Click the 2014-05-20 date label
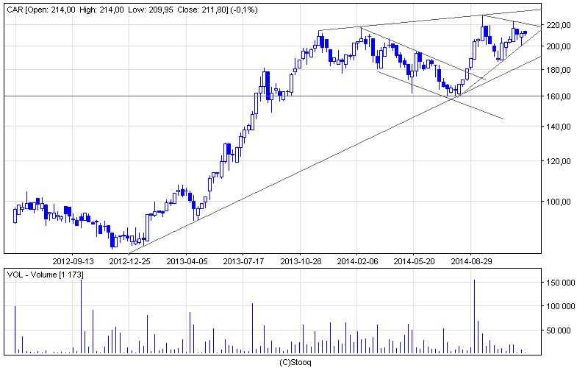588x368 pixels. pyautogui.click(x=414, y=261)
